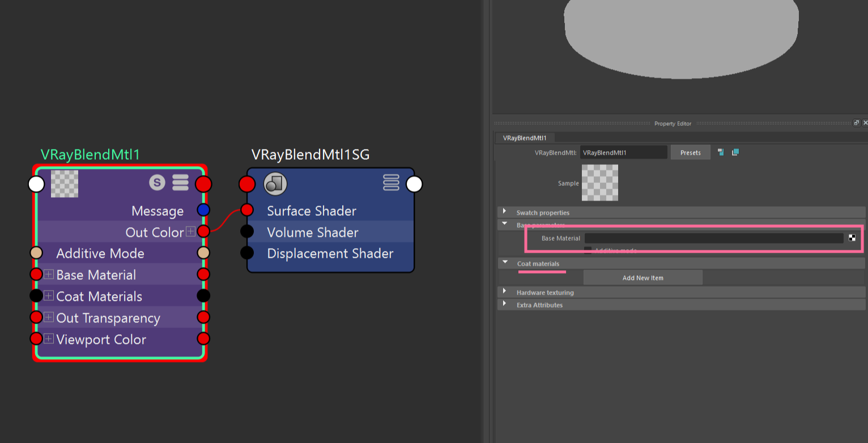Click VRayBlendMtl1SG red top-left input port
The width and height of the screenshot is (868, 443).
tap(246, 184)
